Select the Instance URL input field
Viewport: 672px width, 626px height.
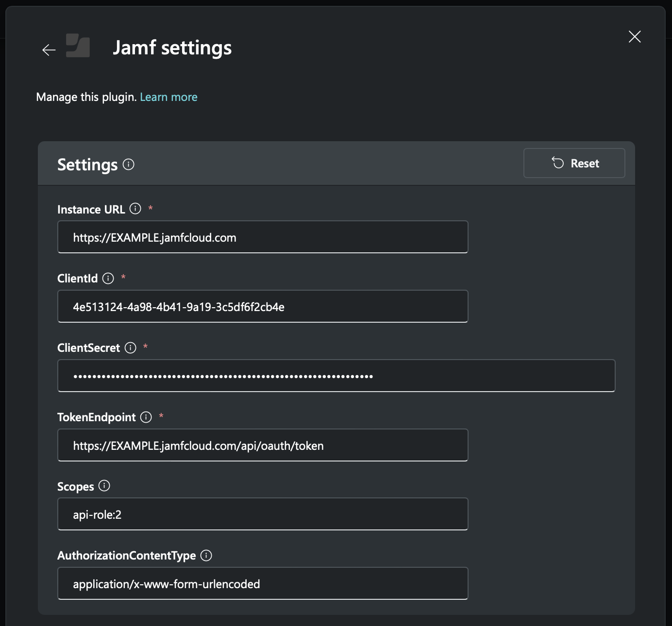263,237
